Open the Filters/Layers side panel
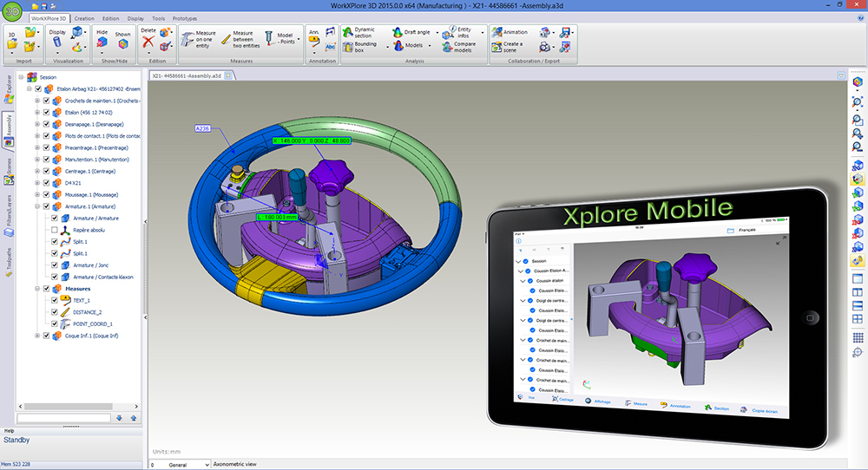Viewport: 868px width, 470px height. (9, 217)
